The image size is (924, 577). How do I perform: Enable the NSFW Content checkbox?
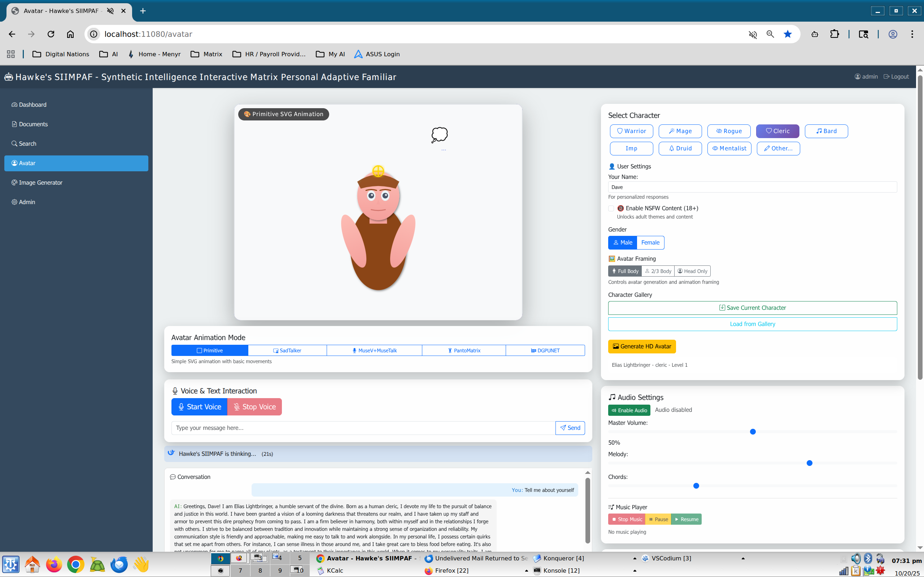611,208
